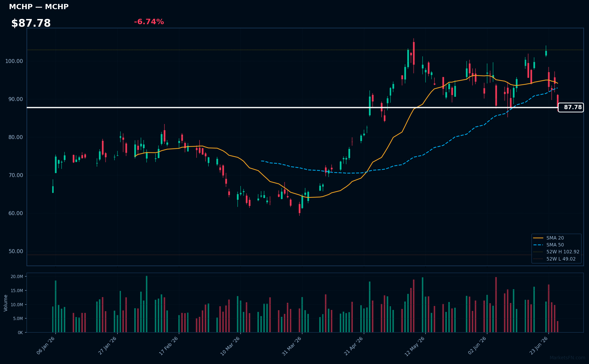Image resolution: width=589 pixels, height=364 pixels.
Task: Click the 5.0M volume axis label
Action: 18,319
